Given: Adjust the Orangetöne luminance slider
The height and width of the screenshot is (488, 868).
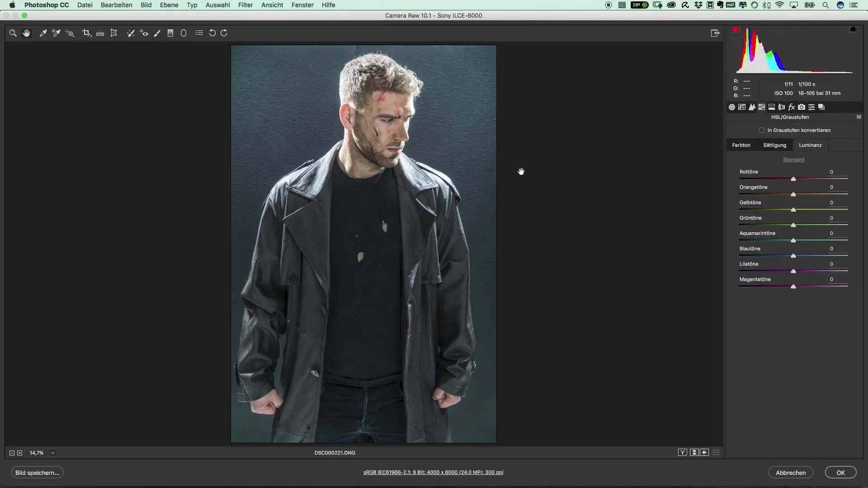Looking at the screenshot, I should 793,194.
